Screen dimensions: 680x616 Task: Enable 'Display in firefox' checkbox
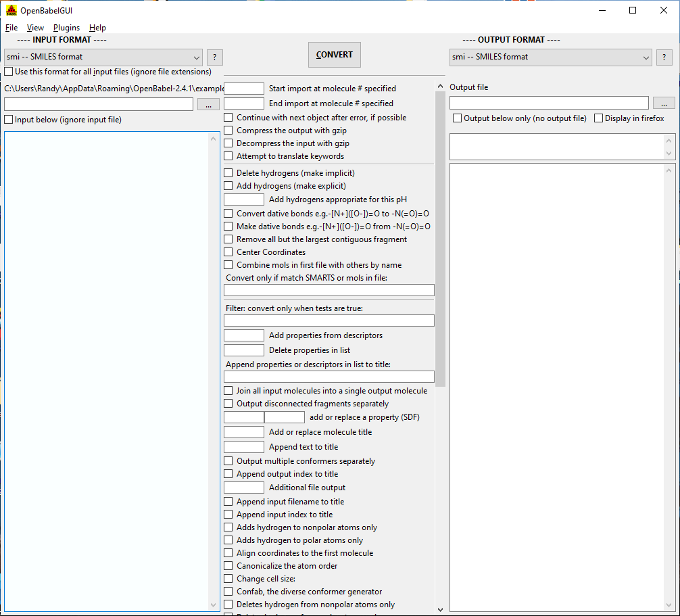(x=598, y=118)
